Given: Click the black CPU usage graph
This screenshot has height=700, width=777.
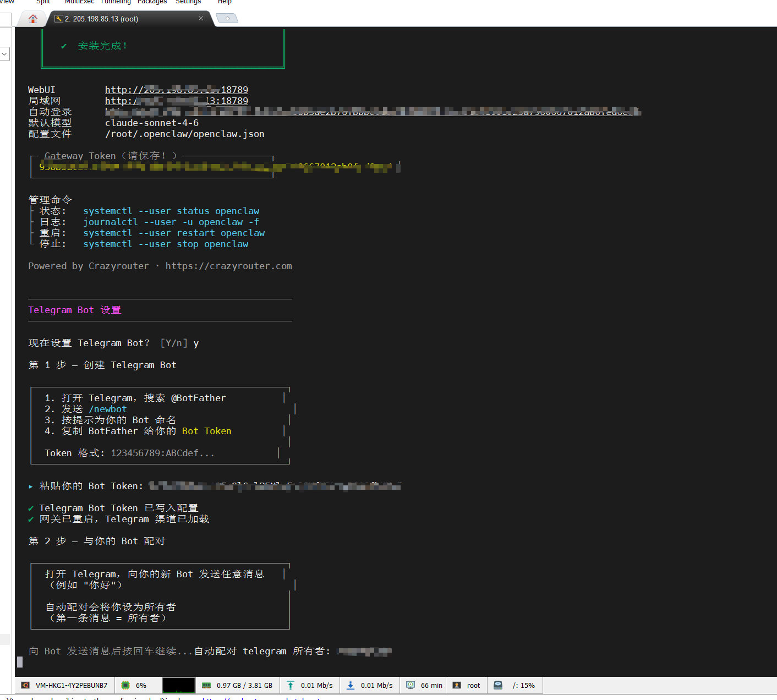Looking at the screenshot, I should coord(178,685).
